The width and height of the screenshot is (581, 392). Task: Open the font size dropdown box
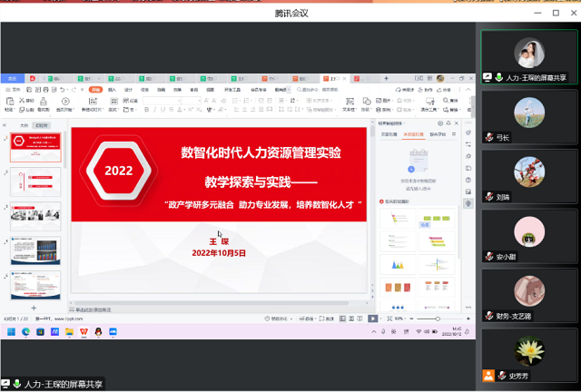192,101
